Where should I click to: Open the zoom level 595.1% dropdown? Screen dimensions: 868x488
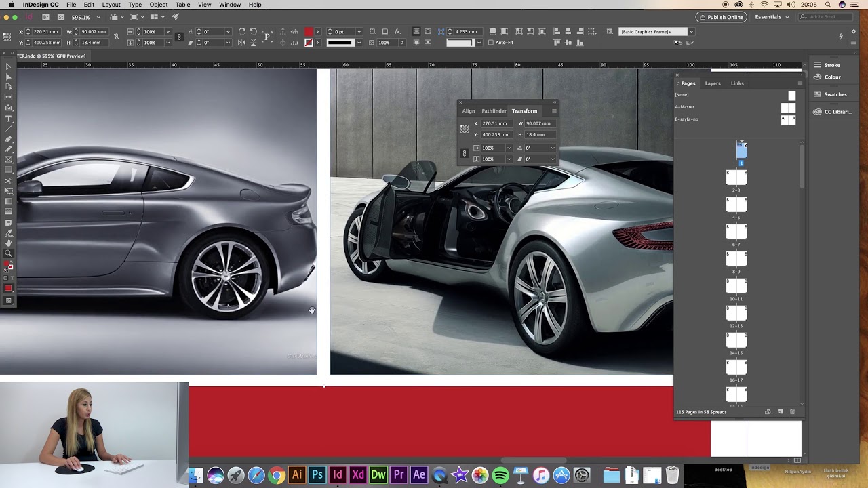coord(98,17)
